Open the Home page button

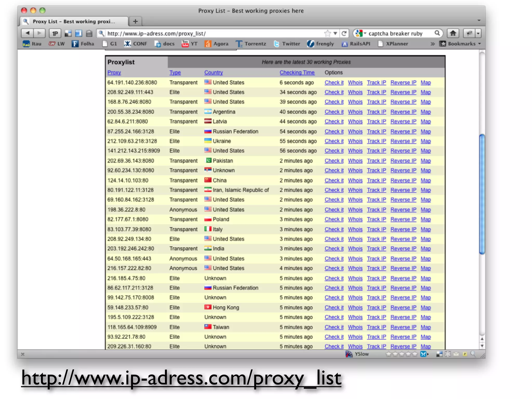[x=453, y=33]
